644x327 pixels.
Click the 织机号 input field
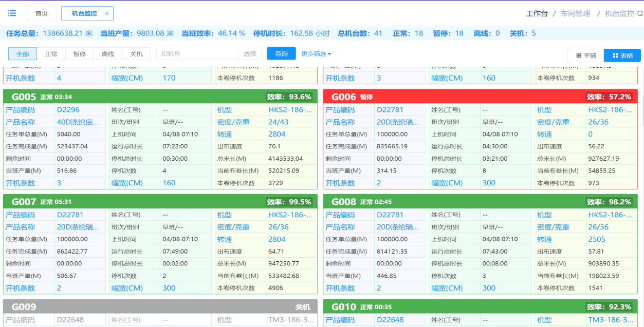197,54
